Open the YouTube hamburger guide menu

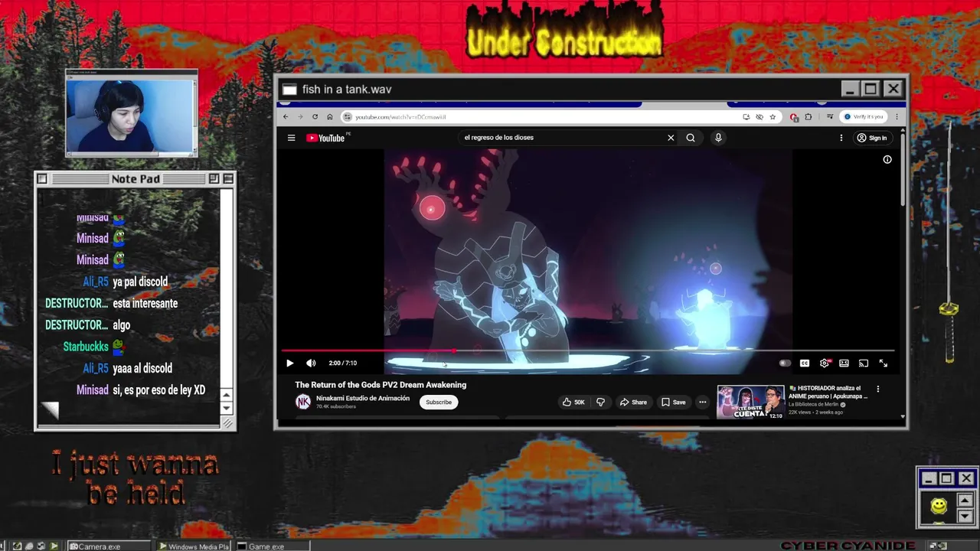[291, 138]
